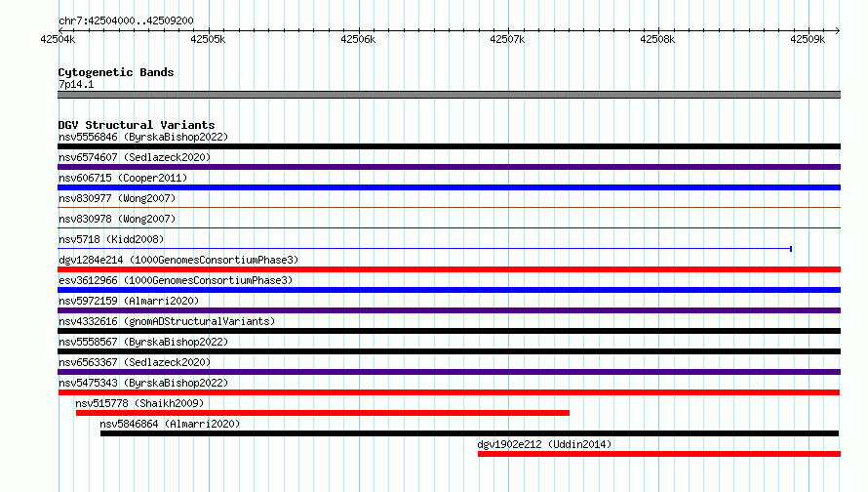868x492 pixels.
Task: Click the black bar under nsv5558567
Action: click(x=449, y=351)
